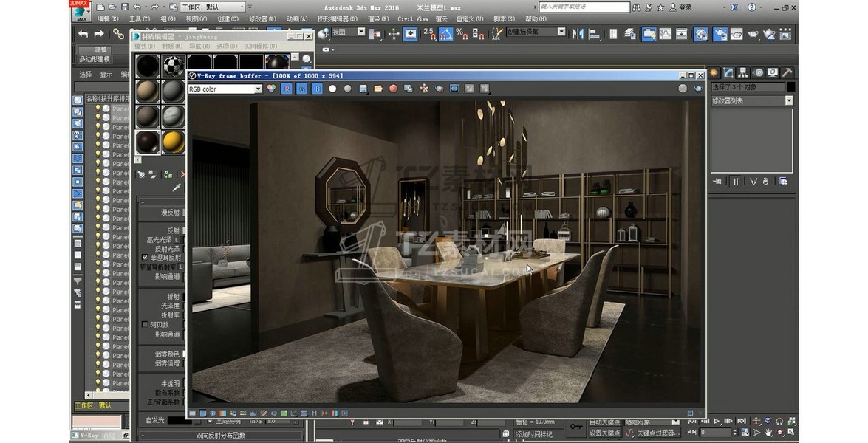Image resolution: width=868 pixels, height=443 pixels.
Task: Enable the 菲涅耳反射 checkbox
Action: click(x=145, y=258)
